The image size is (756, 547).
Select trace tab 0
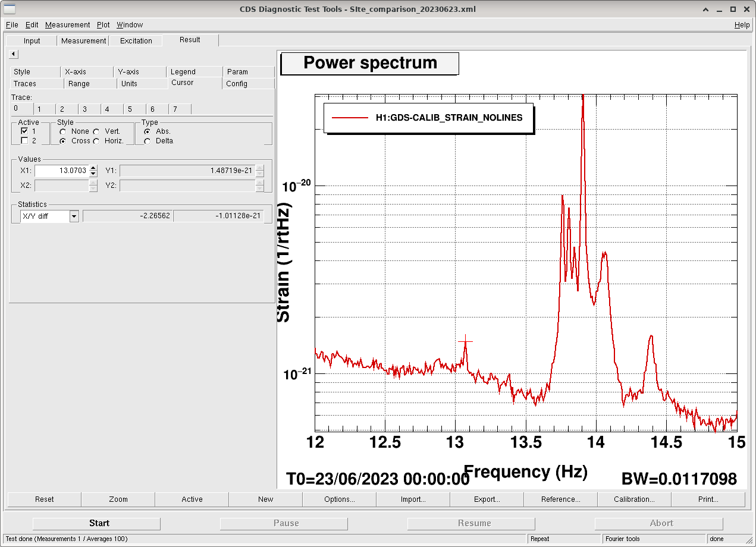point(21,108)
